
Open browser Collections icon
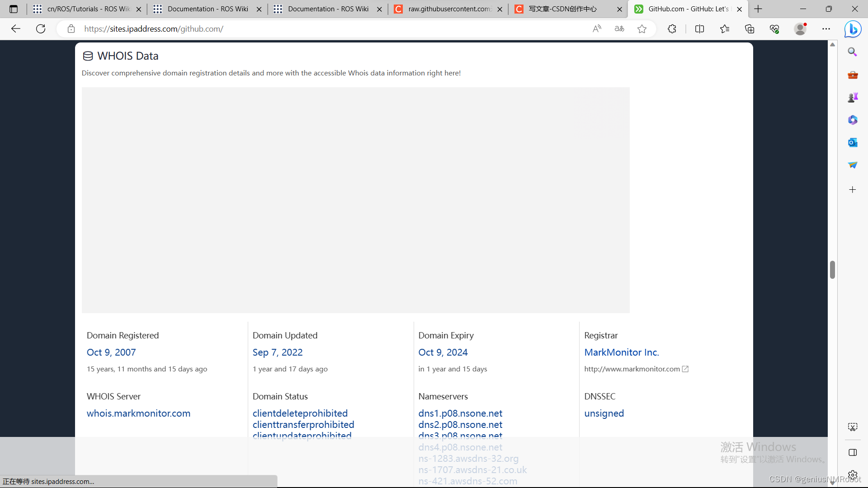pyautogui.click(x=750, y=29)
